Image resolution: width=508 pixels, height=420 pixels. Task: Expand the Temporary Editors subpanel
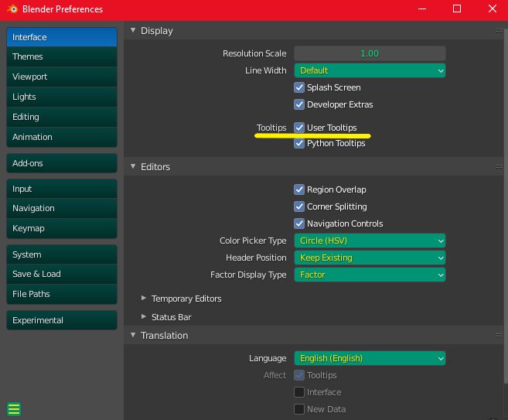click(144, 298)
